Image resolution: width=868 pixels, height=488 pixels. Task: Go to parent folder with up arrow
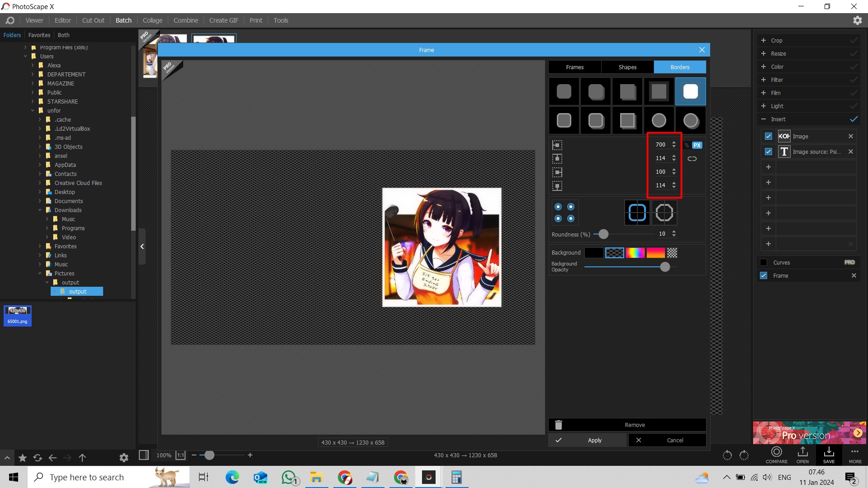point(82,458)
